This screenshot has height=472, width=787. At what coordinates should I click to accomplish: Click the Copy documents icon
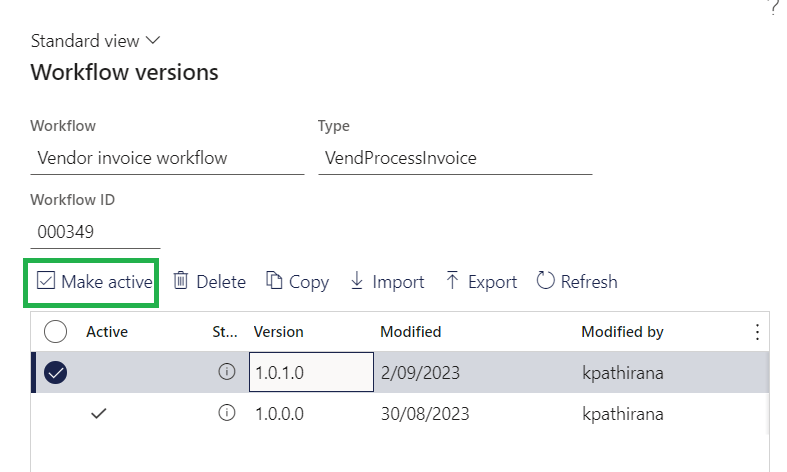click(x=274, y=281)
